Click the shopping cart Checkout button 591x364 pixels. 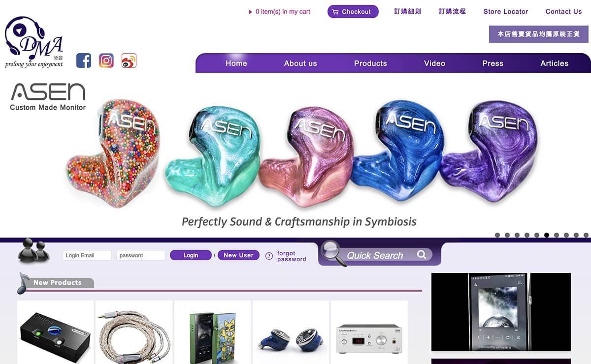tap(353, 11)
